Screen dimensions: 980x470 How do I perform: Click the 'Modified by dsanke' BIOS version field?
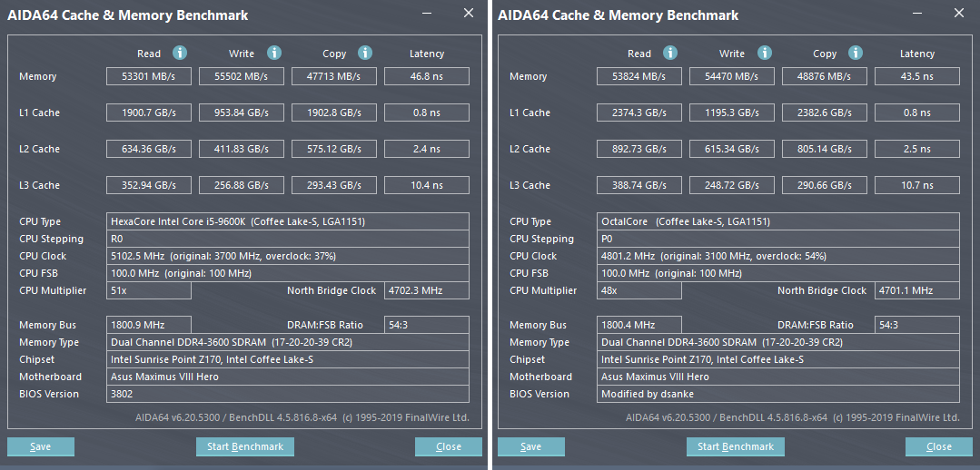[778, 394]
